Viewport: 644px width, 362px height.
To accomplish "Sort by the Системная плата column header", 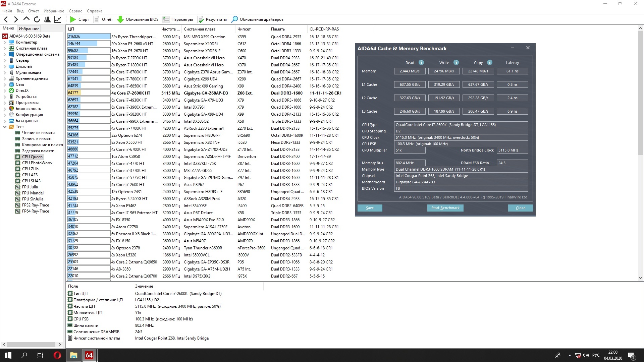I will tap(208, 29).
